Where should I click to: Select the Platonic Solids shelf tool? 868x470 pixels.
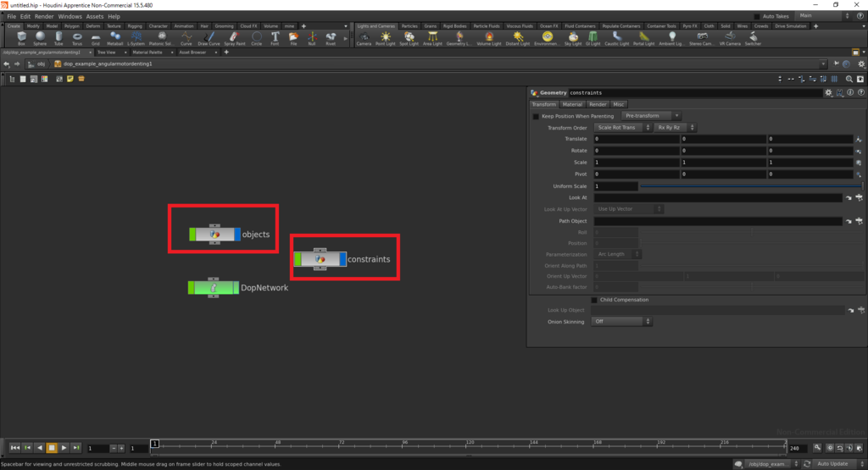(x=162, y=38)
